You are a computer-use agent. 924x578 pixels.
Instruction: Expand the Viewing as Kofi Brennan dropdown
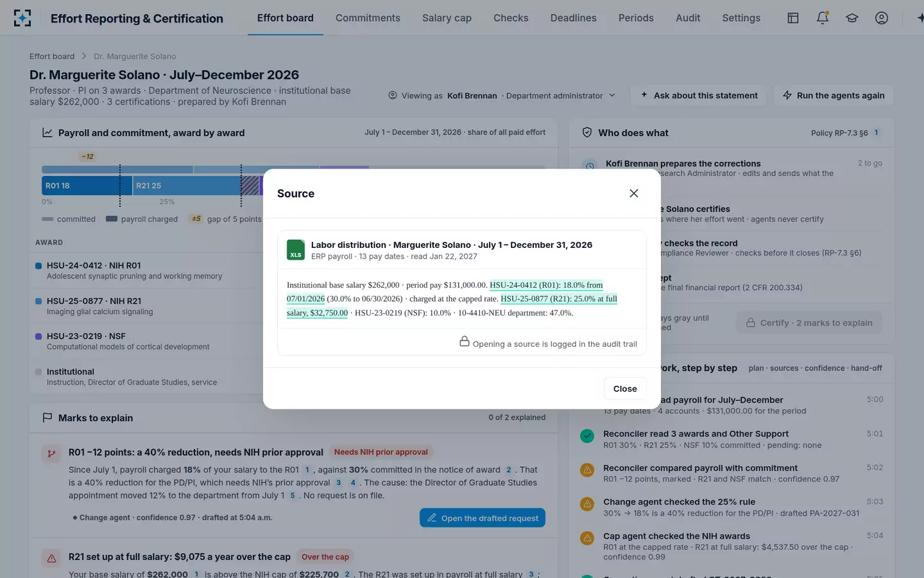502,96
